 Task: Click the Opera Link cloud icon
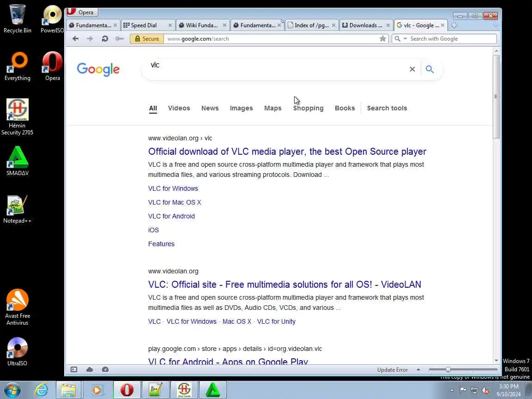click(x=90, y=370)
